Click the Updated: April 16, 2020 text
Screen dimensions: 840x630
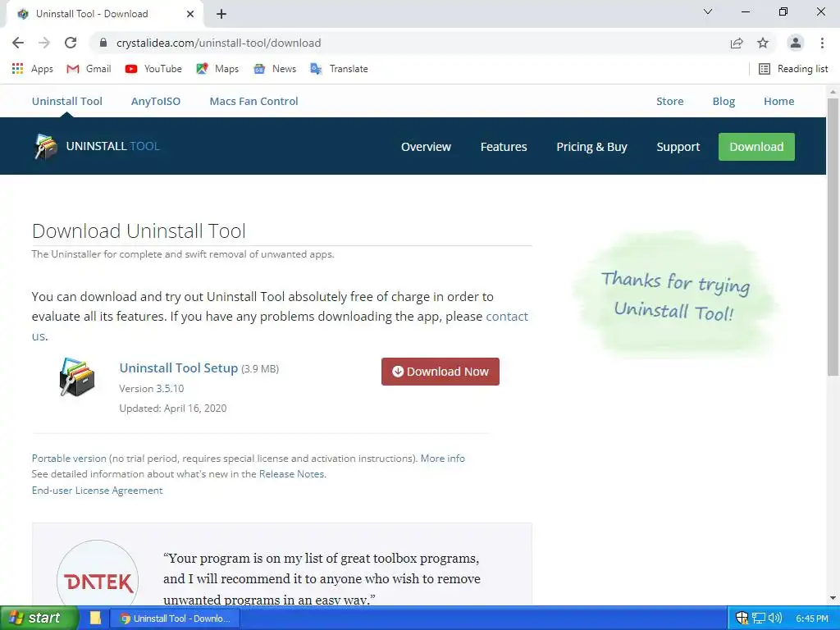173,409
